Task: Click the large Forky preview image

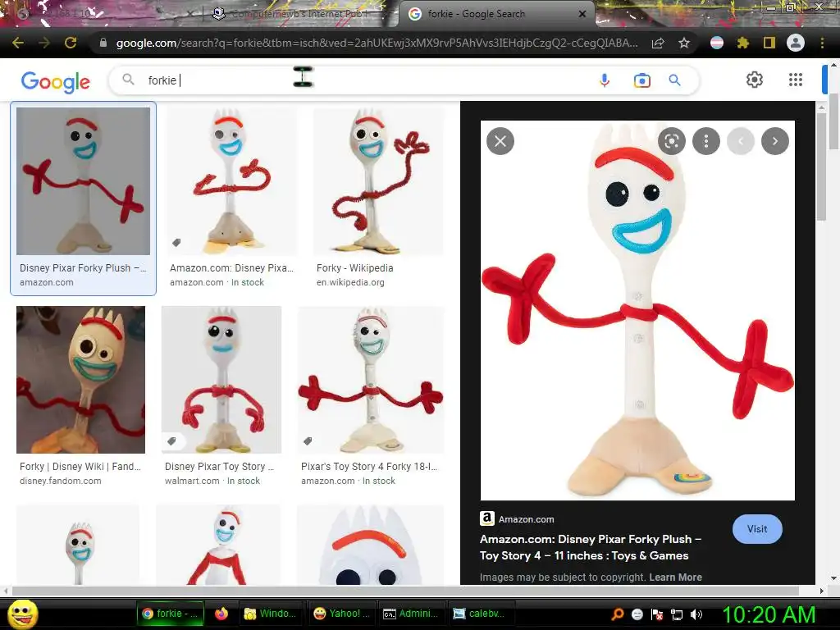Action: [x=637, y=311]
